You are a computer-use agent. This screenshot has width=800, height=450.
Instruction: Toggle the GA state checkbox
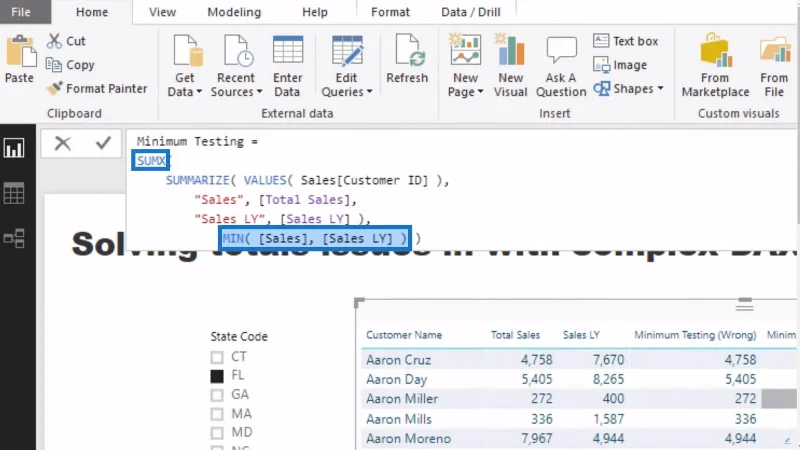pos(217,395)
